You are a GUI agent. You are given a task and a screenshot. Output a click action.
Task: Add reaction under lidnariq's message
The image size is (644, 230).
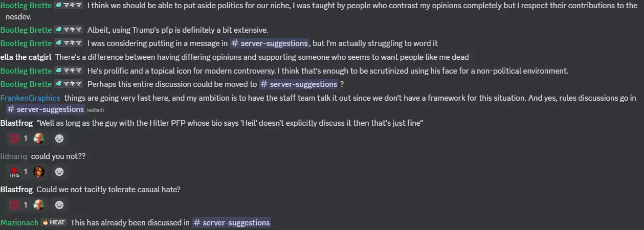59,172
